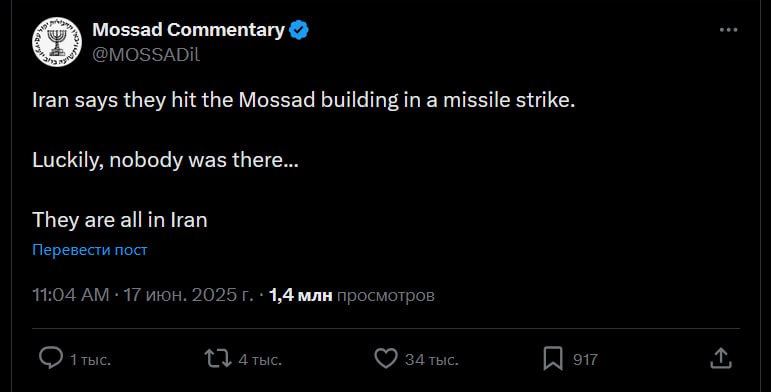771x392 pixels.
Task: Open the three-dot more options menu
Action: (728, 30)
